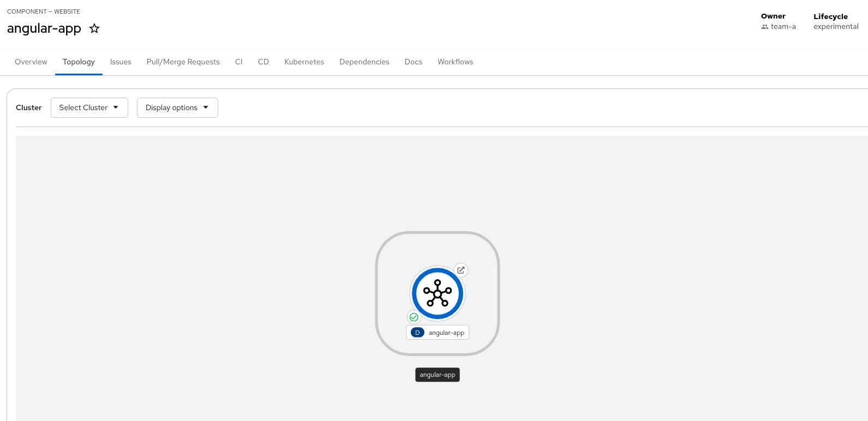868x421 pixels.
Task: Open the CI tab
Action: [239, 62]
